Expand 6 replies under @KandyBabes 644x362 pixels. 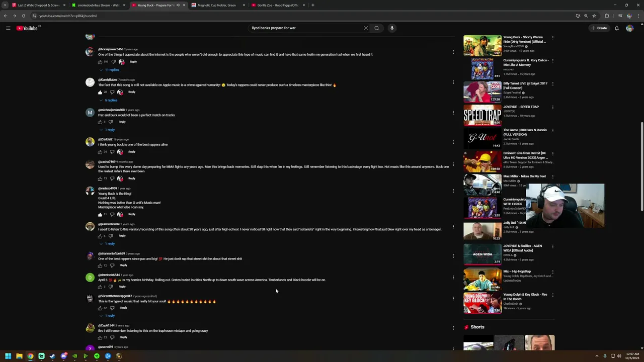click(x=109, y=100)
